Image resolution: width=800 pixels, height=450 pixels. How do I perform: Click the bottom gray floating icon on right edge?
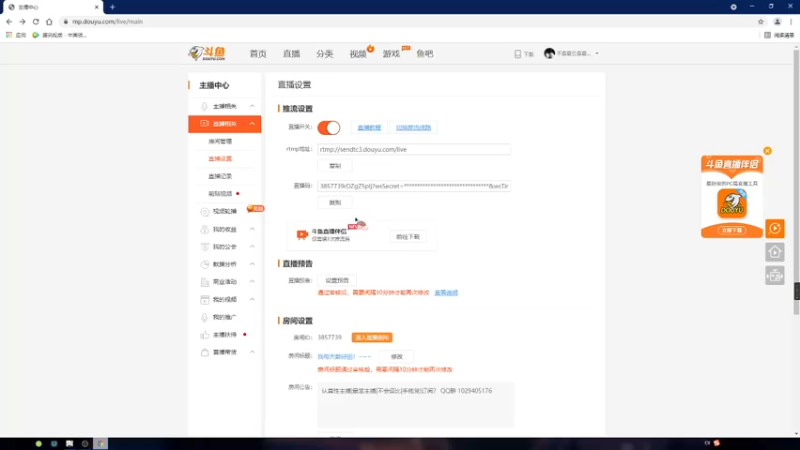(774, 276)
